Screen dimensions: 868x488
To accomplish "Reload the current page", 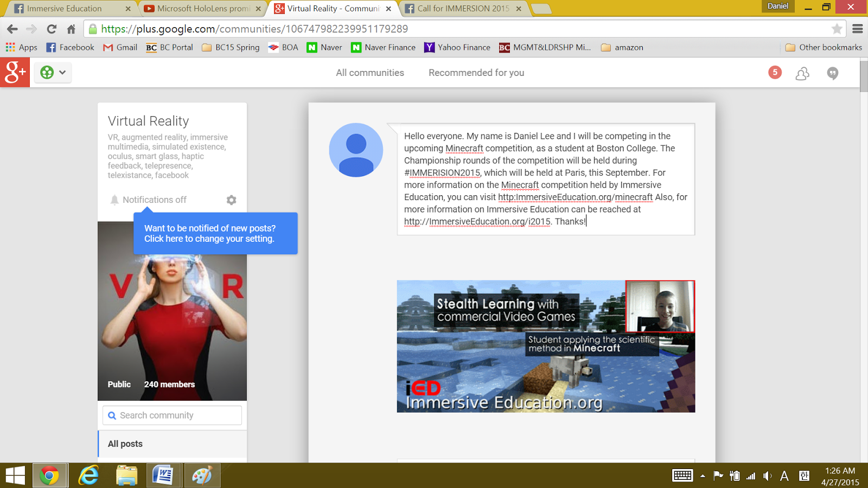I will point(52,29).
